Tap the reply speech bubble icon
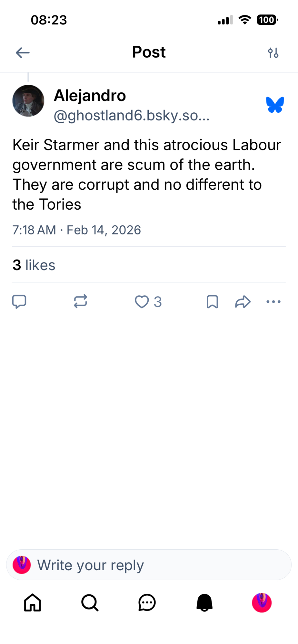Screen dimensions: 298x644 click(19, 302)
